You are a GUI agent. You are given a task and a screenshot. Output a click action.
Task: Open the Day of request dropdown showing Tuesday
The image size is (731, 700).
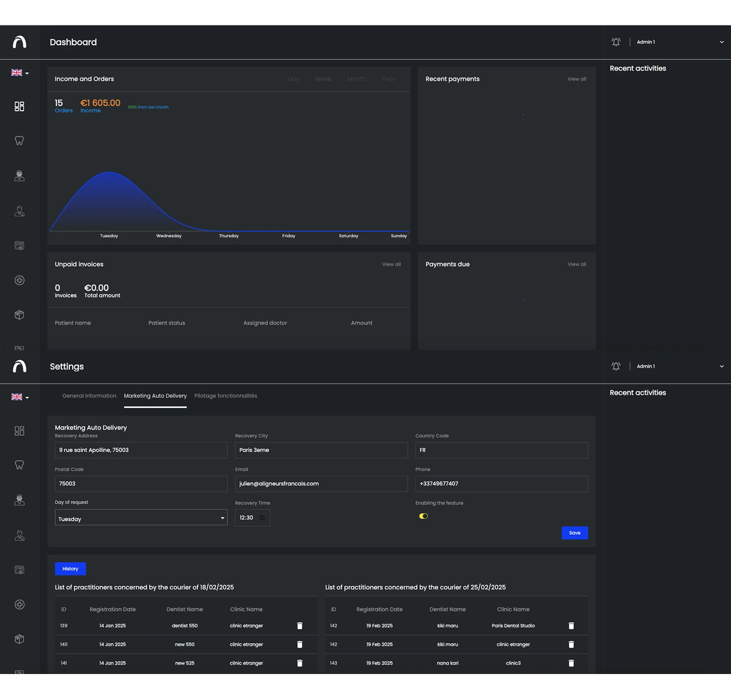point(141,518)
